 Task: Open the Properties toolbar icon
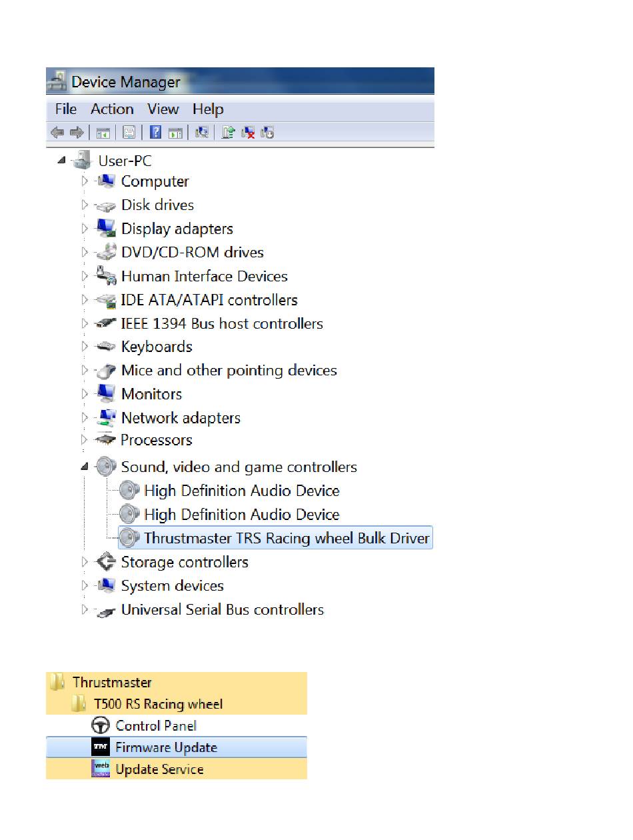point(129,133)
